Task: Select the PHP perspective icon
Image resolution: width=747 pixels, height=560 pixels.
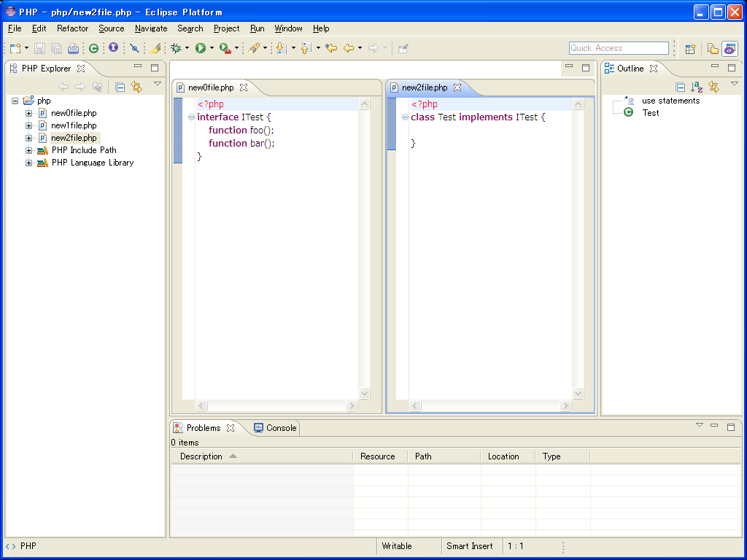Action: point(729,49)
